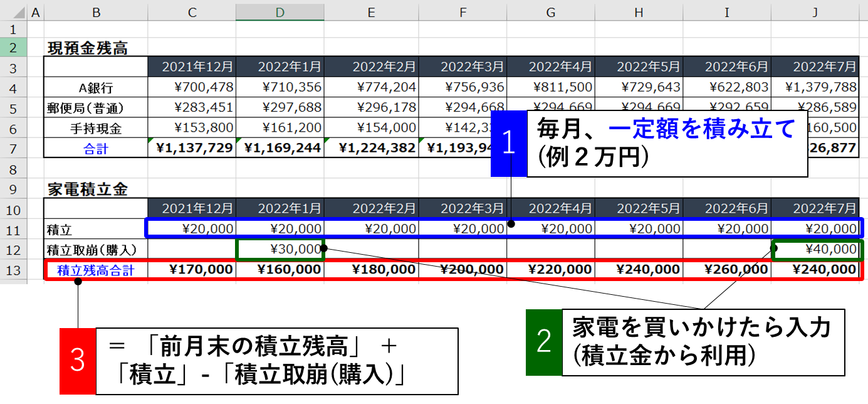Click the 積立残高合計 label cell

click(x=96, y=270)
